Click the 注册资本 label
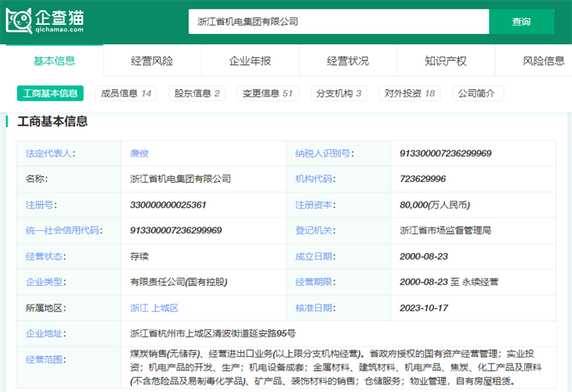This screenshot has height=392, width=572. coord(315,205)
